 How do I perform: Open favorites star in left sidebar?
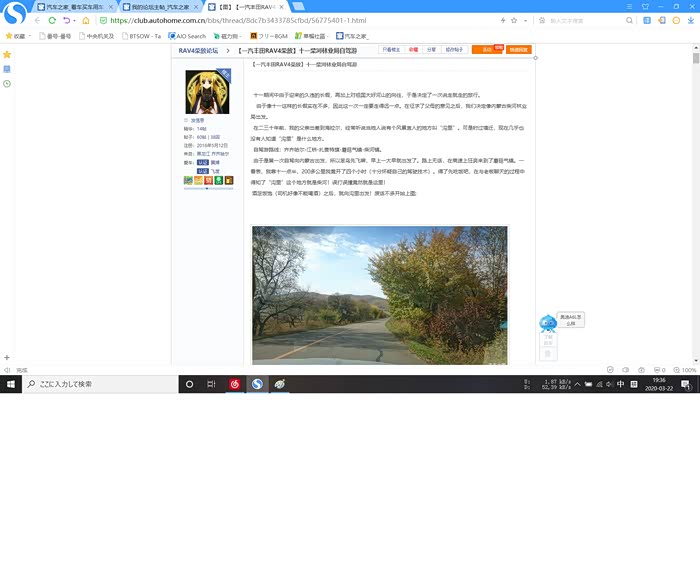coord(7,54)
